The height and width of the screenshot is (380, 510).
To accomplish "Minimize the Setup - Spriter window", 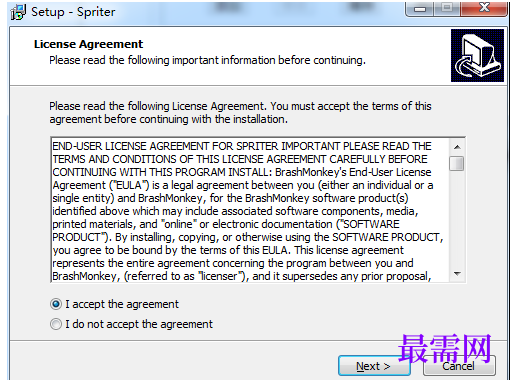I will pos(420,8).
